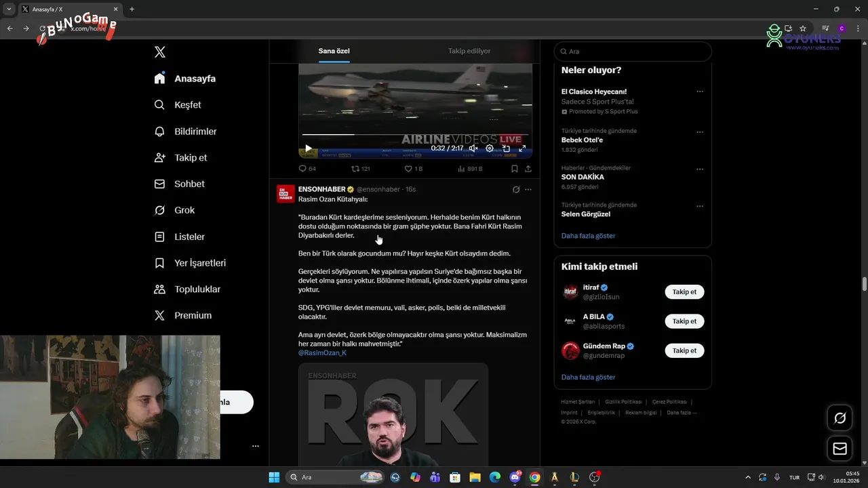Open Yer İşaretleri bookmarks
This screenshot has height=488, width=868.
pos(190,263)
